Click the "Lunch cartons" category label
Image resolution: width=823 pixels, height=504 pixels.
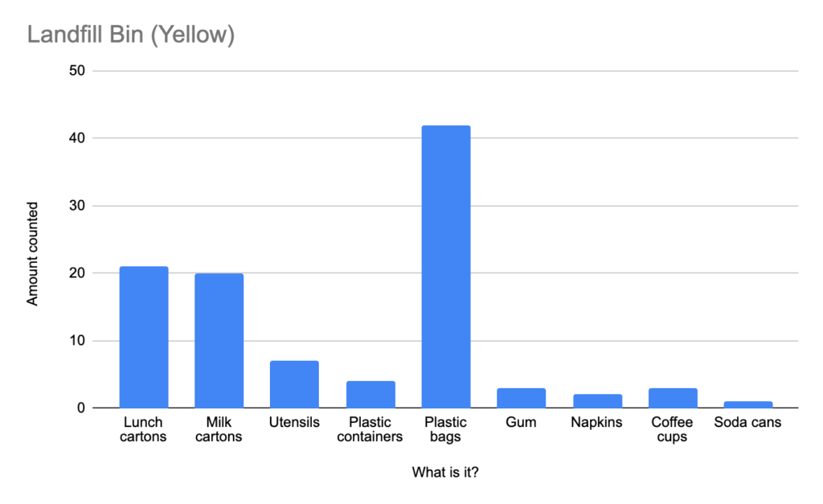[144, 429]
